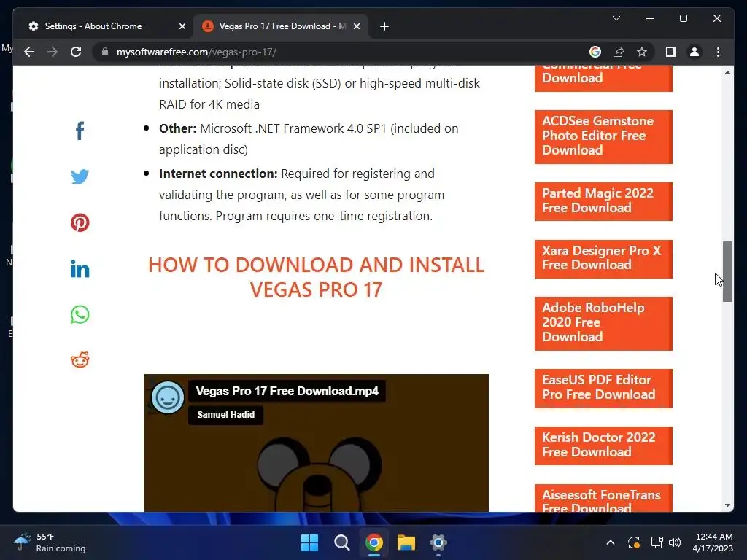The image size is (747, 560).
Task: Open Windows Search from the taskbar
Action: click(x=341, y=542)
